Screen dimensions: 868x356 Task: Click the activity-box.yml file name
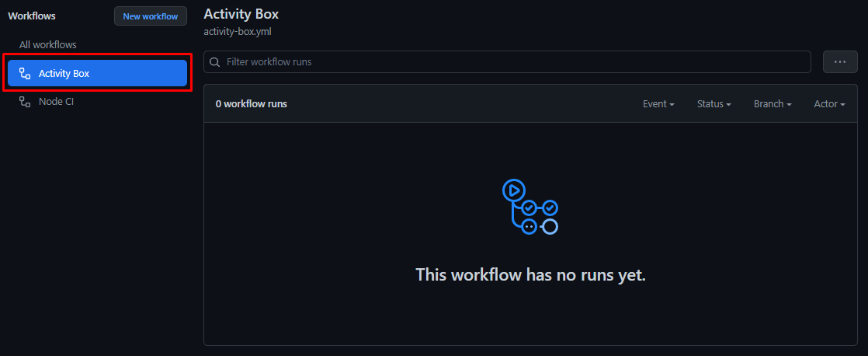(x=238, y=32)
